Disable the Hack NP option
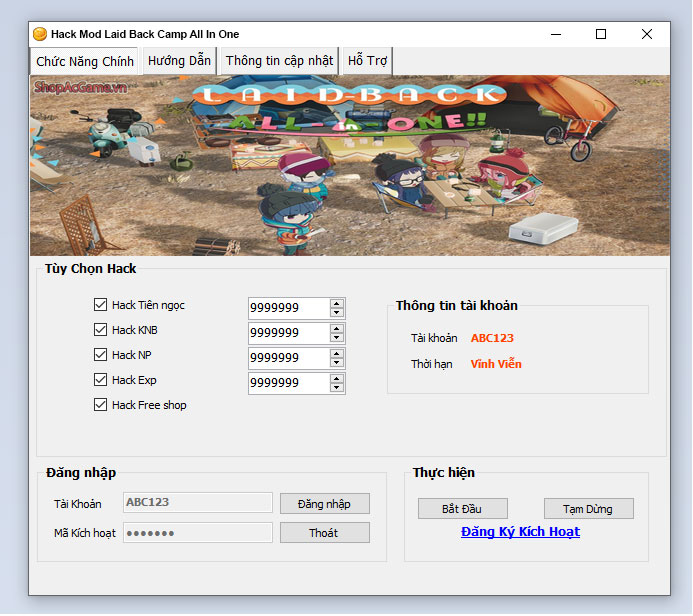Viewport: 693px width, 616px height. click(100, 354)
